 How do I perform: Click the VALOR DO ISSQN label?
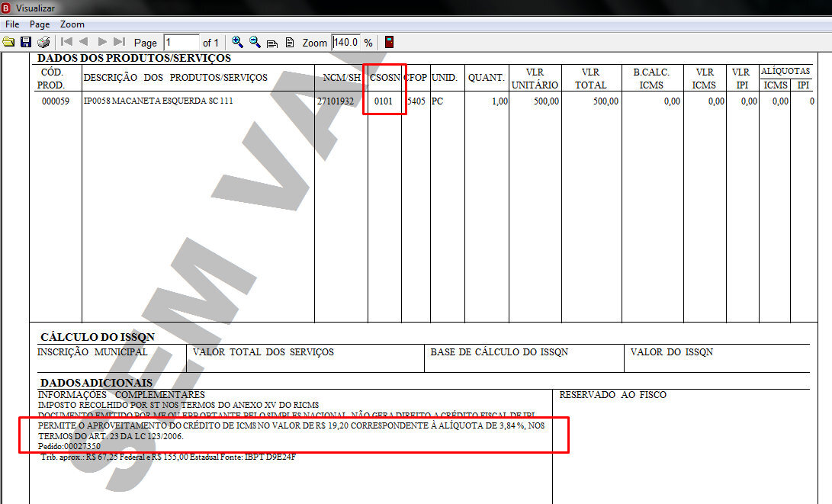(672, 352)
